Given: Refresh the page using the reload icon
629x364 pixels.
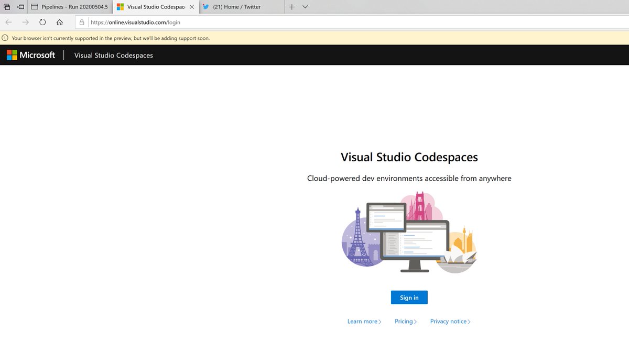Looking at the screenshot, I should tap(42, 22).
